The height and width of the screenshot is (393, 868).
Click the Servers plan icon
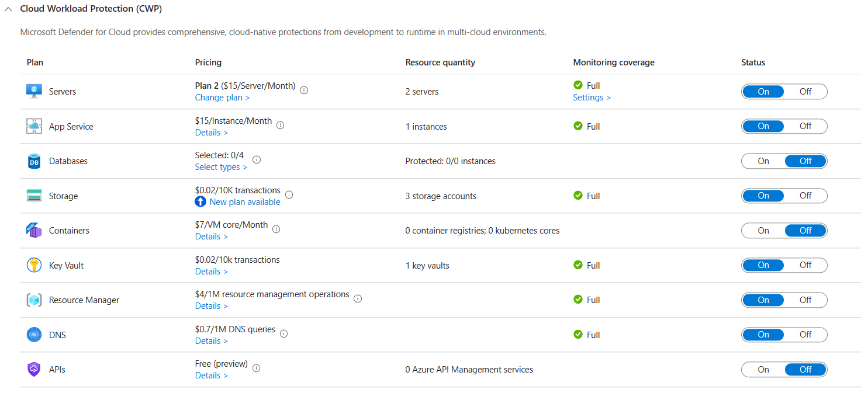34,91
